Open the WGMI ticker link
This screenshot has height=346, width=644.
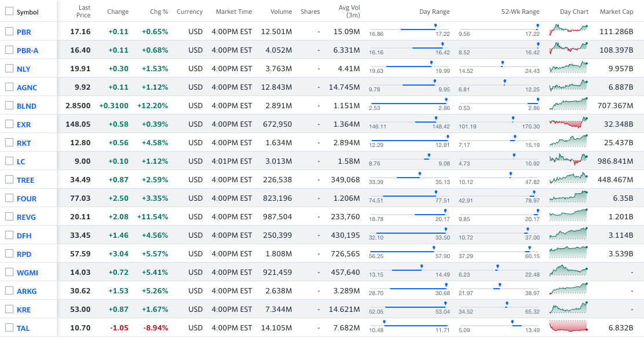pos(28,273)
